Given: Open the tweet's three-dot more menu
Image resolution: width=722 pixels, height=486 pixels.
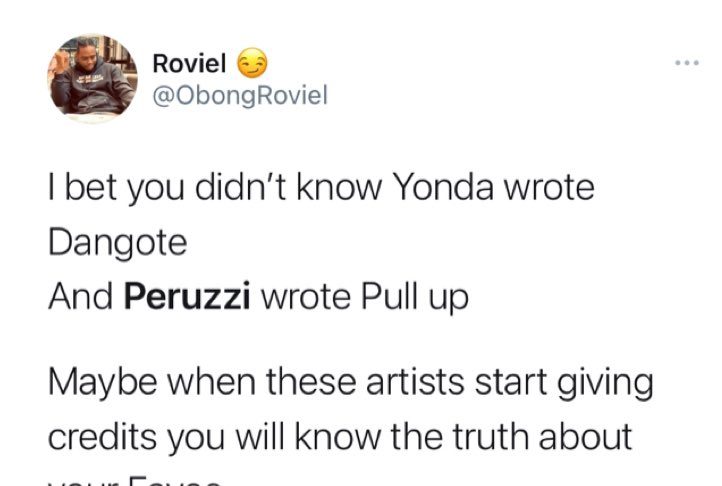Looking at the screenshot, I should pos(686,64).
